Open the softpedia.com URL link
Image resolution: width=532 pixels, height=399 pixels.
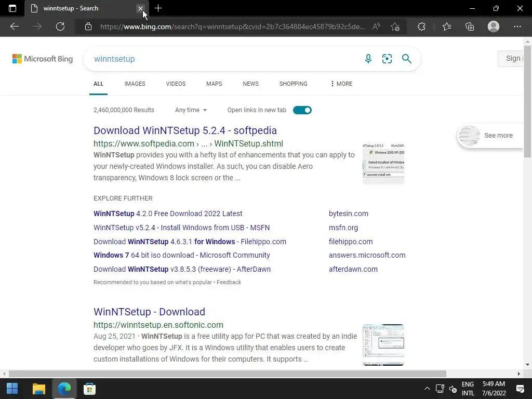[188, 143]
